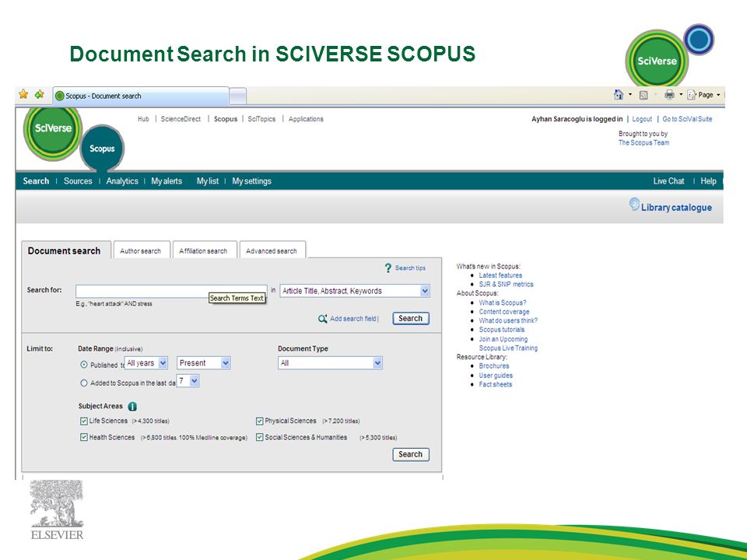The width and height of the screenshot is (747, 560).
Task: Click the Applications header link
Action: click(306, 119)
